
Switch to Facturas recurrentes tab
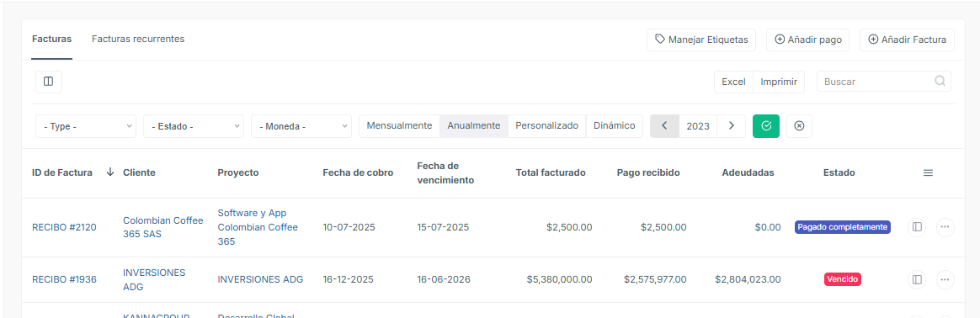(138, 39)
